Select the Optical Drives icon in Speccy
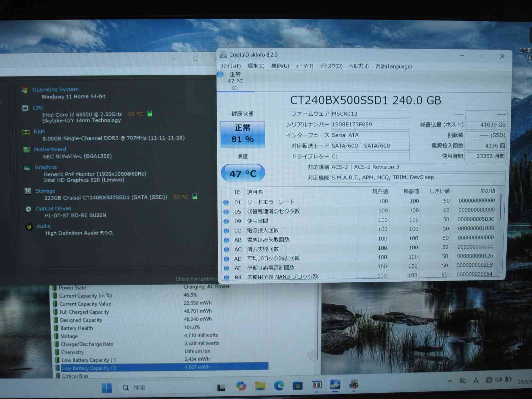 click(28, 209)
